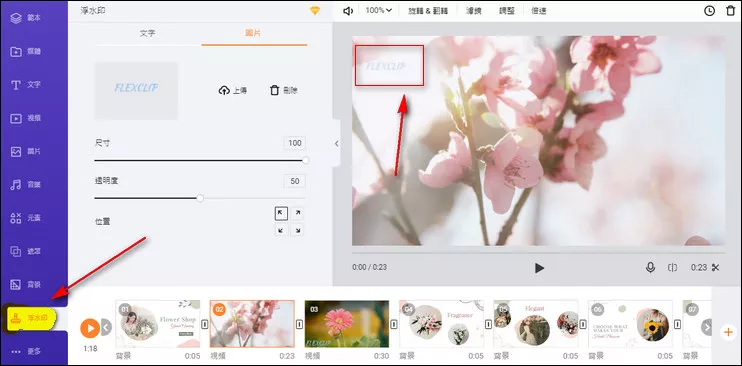
Task: Click the scissors trim icon
Action: 716,268
